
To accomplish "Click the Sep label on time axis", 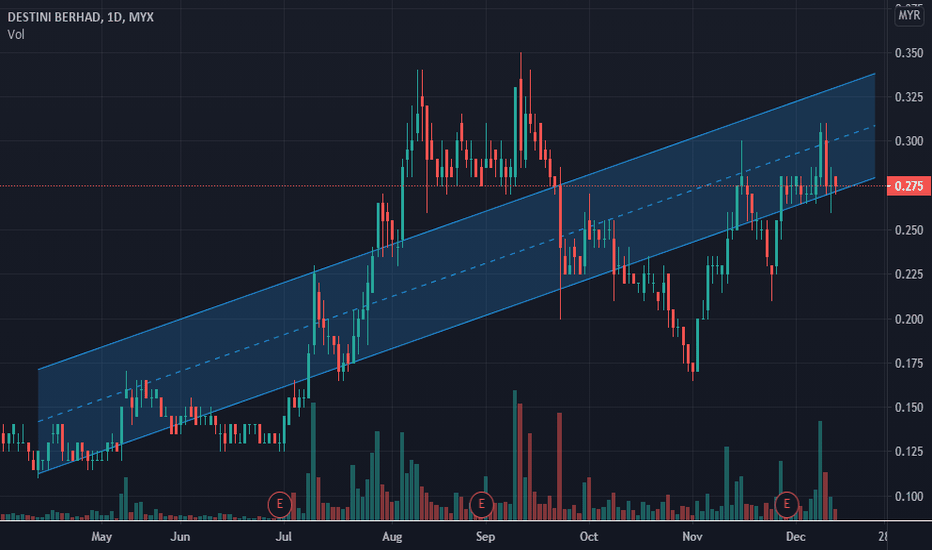I will coord(485,537).
